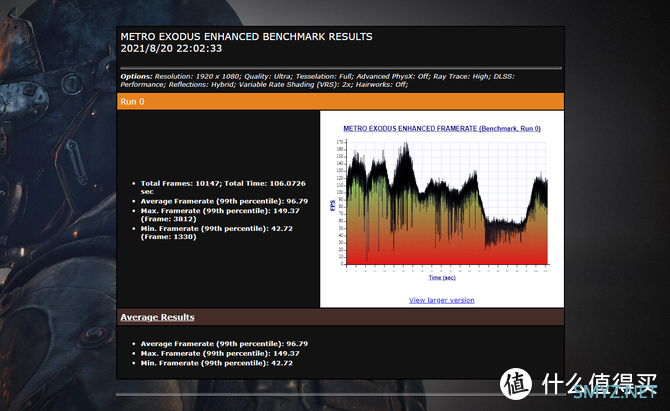Click the FPS vertical axis label
This screenshot has width=670, height=411.
(332, 205)
